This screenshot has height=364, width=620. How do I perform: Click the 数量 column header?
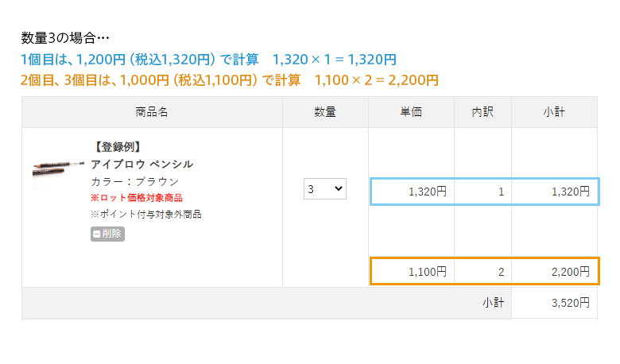[325, 113]
